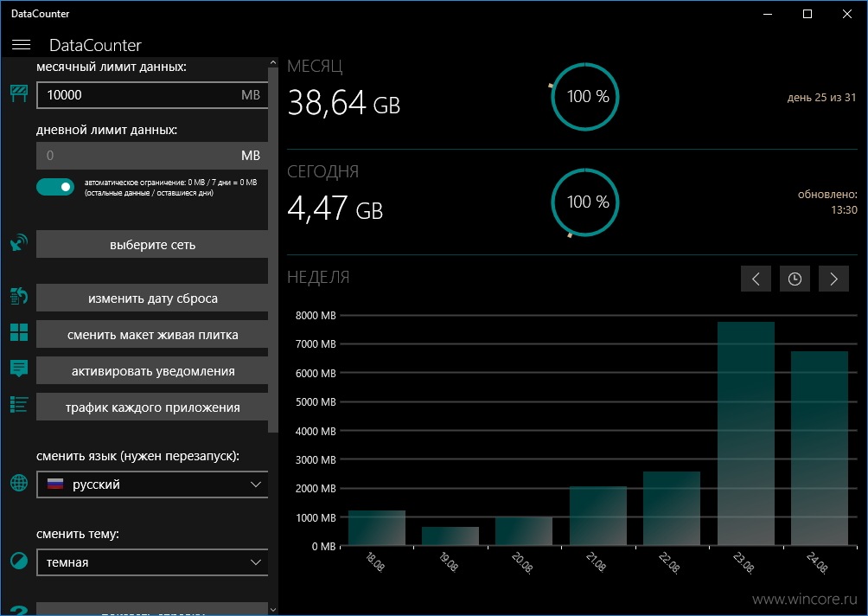
Task: Click the 'СЕГОДНЯ' section heading
Action: click(x=322, y=171)
